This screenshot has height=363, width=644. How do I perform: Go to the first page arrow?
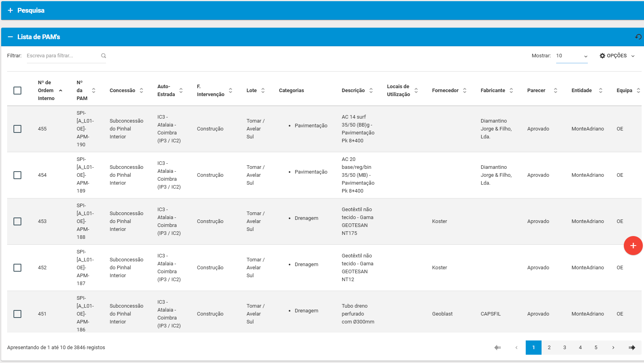pos(498,348)
